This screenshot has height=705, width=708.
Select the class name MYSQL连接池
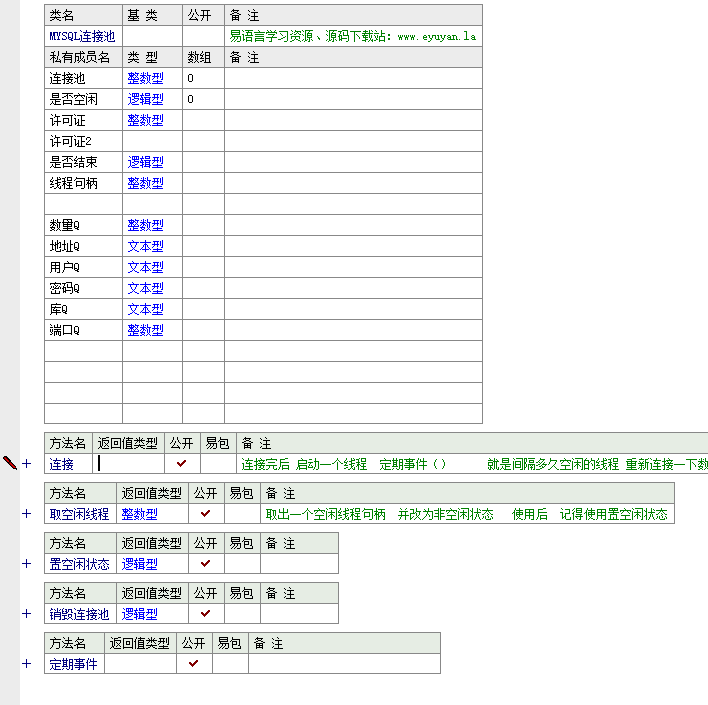point(82,36)
